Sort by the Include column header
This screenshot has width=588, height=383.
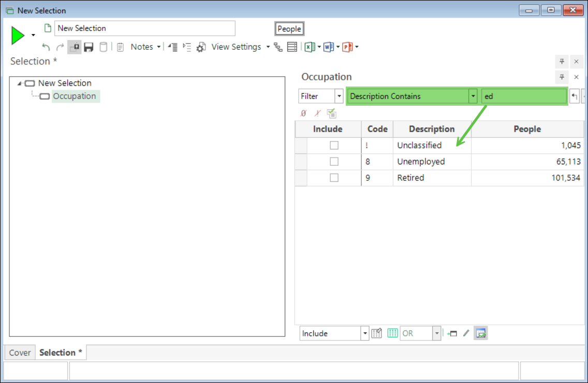[328, 129]
